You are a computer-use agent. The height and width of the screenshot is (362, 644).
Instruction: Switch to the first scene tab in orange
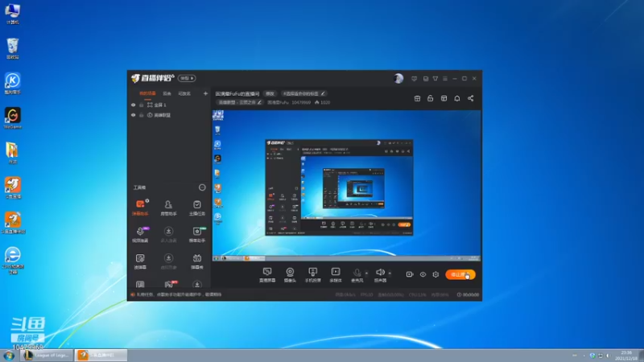tap(147, 93)
